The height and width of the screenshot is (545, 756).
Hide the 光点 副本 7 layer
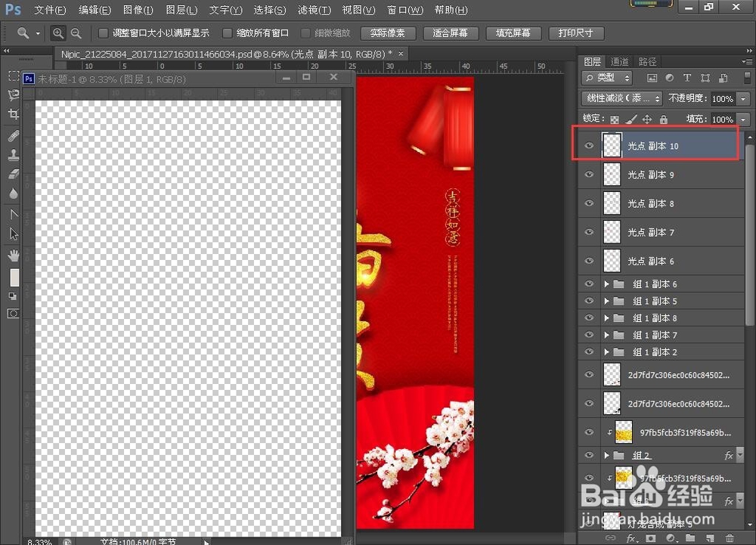[x=589, y=232]
